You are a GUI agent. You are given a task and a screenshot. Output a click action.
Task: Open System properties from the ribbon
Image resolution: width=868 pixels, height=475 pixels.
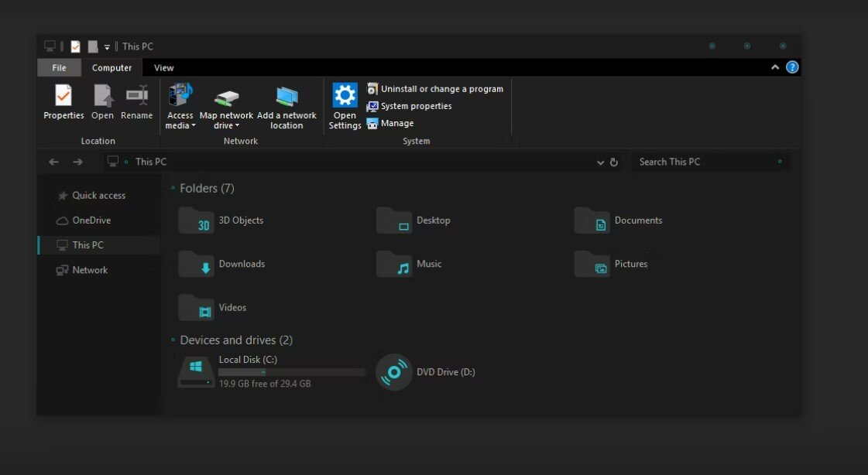[409, 106]
